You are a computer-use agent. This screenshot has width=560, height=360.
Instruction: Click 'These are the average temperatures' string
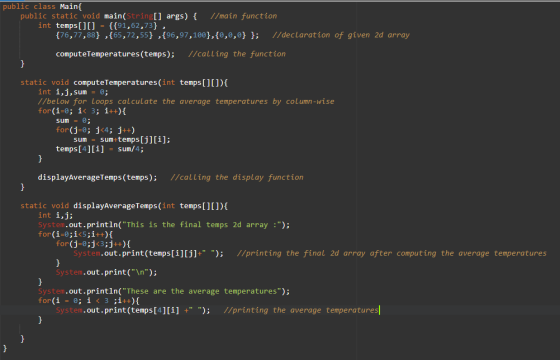[x=202, y=291]
